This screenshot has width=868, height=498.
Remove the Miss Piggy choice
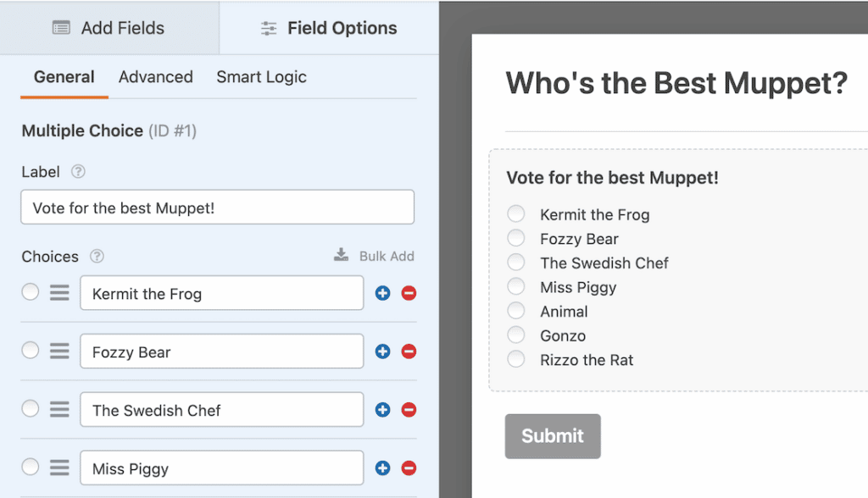point(408,468)
